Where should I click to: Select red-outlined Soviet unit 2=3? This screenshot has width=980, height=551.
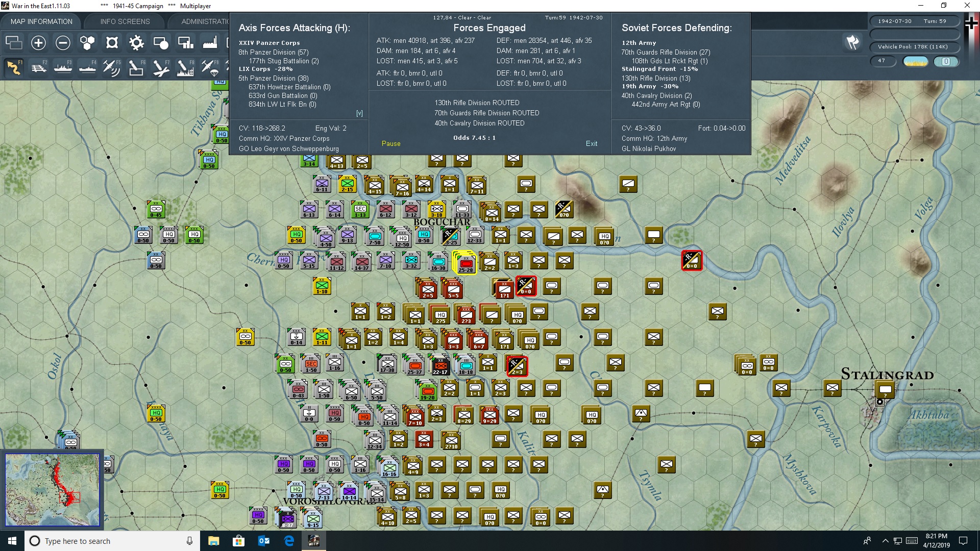[x=517, y=366]
